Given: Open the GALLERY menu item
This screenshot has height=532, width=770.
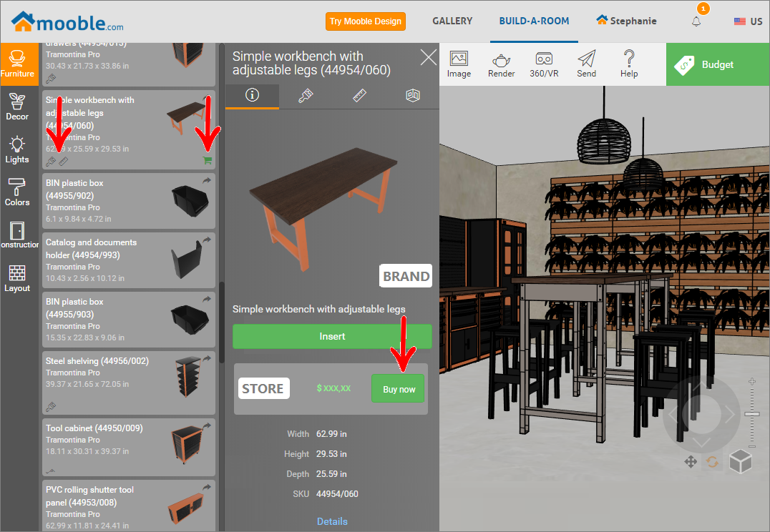Looking at the screenshot, I should [x=452, y=21].
